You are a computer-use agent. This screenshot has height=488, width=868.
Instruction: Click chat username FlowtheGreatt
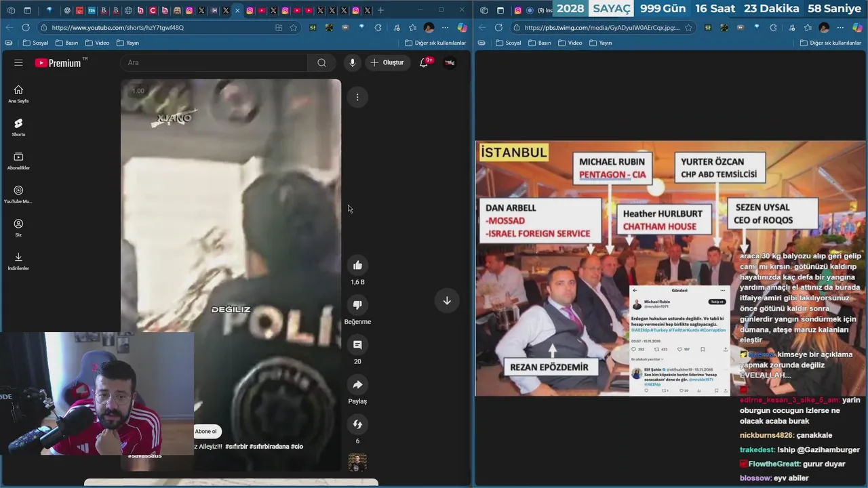point(774,464)
